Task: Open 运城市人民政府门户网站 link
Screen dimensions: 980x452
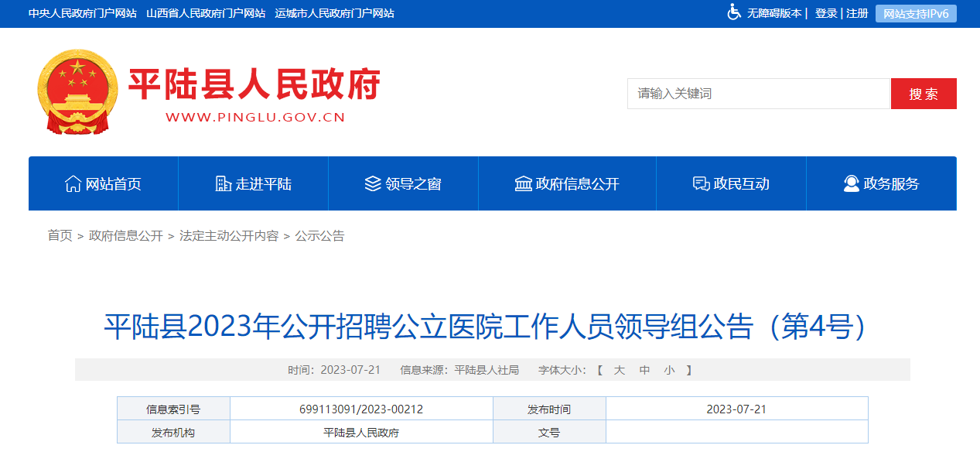Action: click(334, 13)
